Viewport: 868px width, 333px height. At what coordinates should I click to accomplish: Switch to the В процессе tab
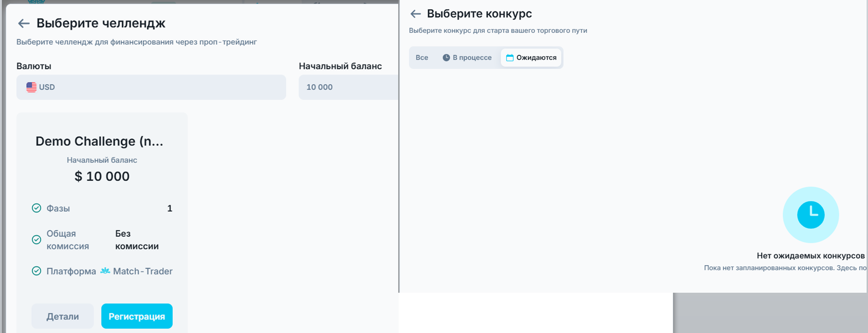[x=467, y=58]
